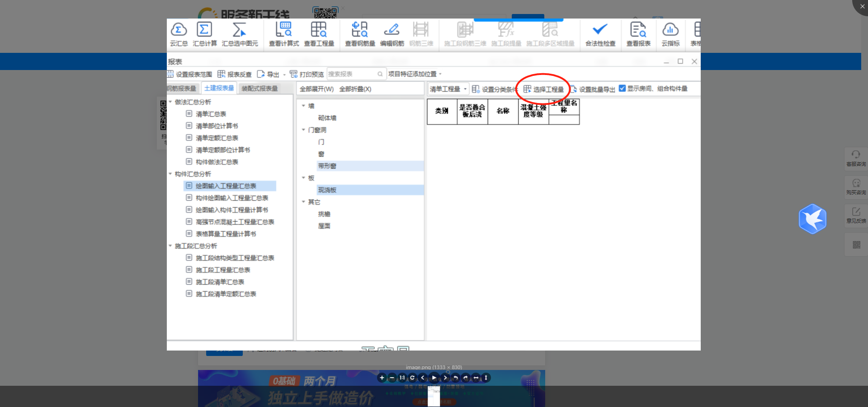Select 清单汇总表 report
This screenshot has height=407, width=868.
pyautogui.click(x=211, y=114)
